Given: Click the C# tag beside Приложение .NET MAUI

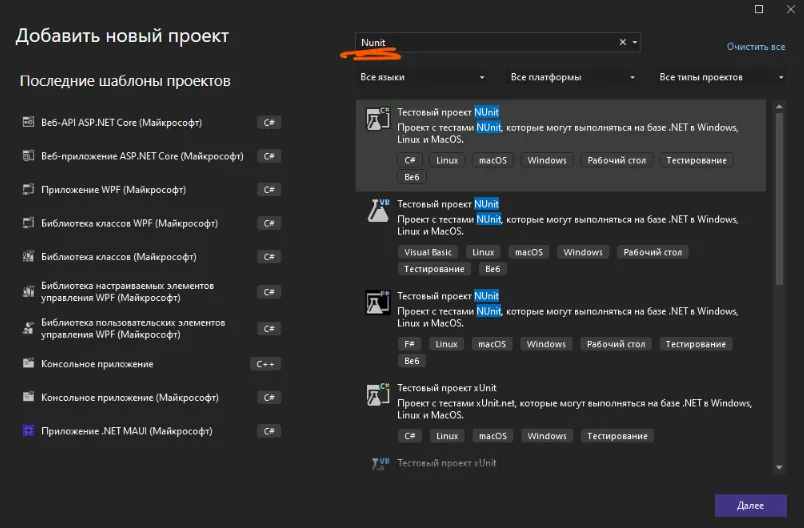Looking at the screenshot, I should (x=269, y=431).
